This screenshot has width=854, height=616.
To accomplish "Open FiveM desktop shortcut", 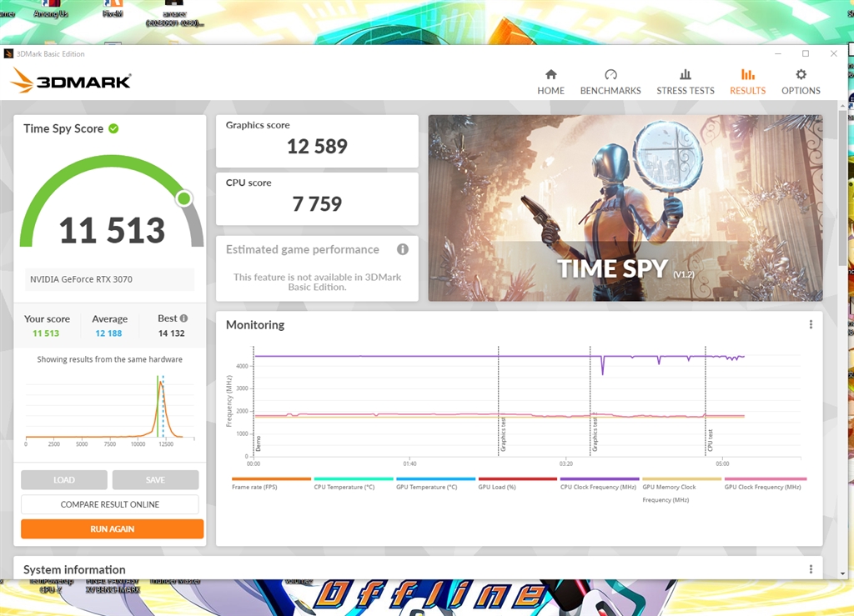I will [x=113, y=9].
